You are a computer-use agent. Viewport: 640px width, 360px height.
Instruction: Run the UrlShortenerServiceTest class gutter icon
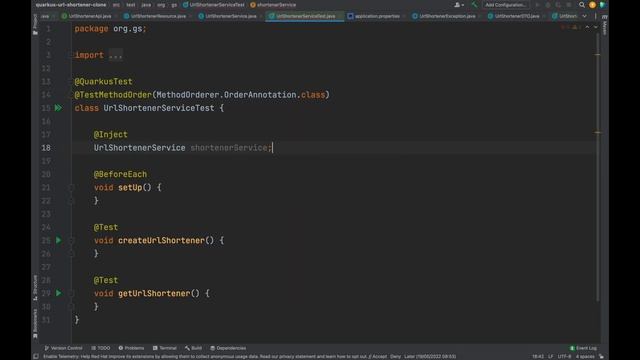click(58, 108)
